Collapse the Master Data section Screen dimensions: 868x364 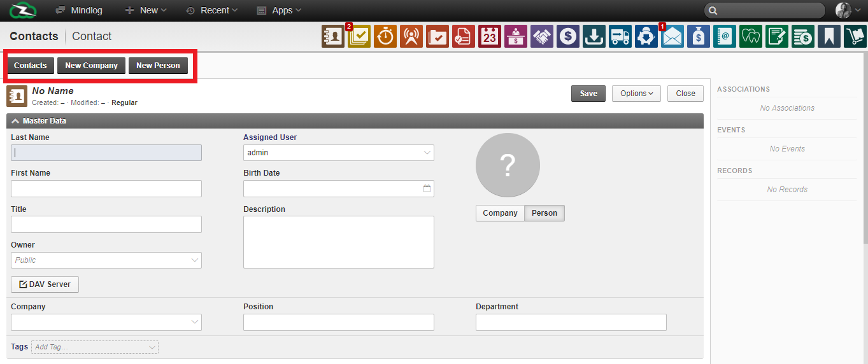pyautogui.click(x=15, y=121)
